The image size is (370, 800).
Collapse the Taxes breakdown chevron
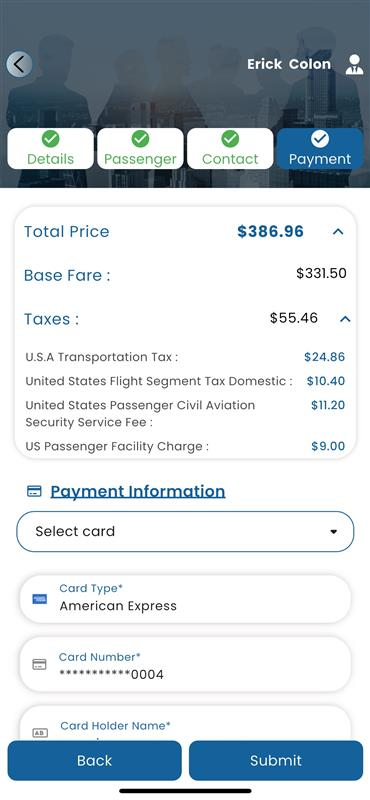(x=346, y=319)
